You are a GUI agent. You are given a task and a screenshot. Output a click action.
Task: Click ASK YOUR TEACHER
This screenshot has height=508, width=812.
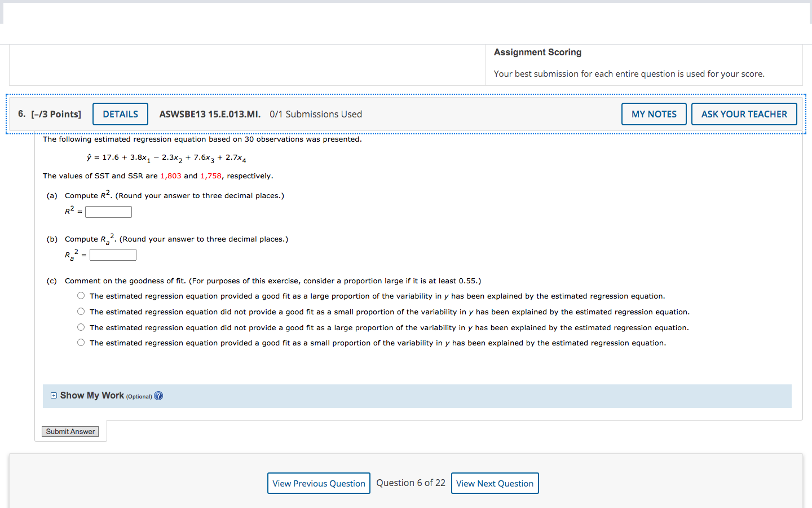click(x=744, y=113)
